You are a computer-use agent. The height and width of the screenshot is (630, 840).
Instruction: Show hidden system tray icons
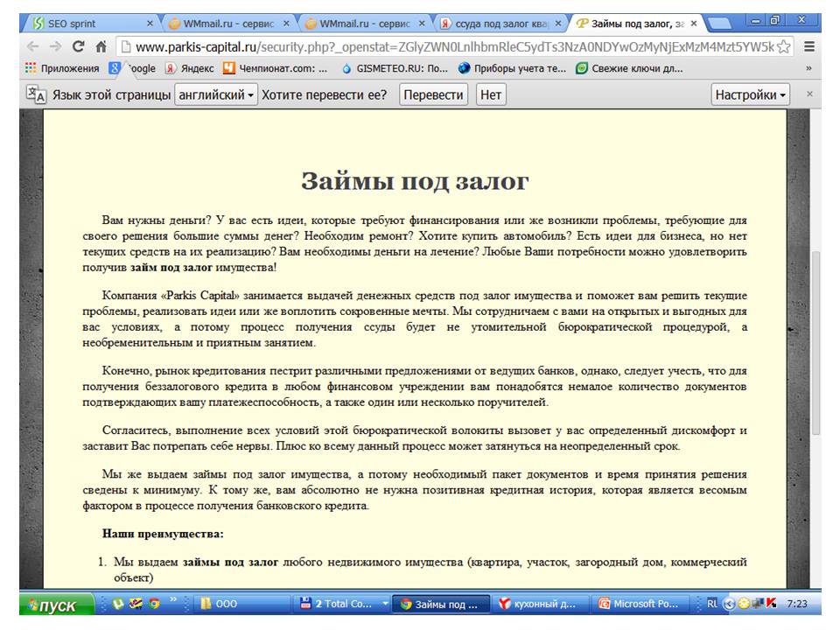728,604
